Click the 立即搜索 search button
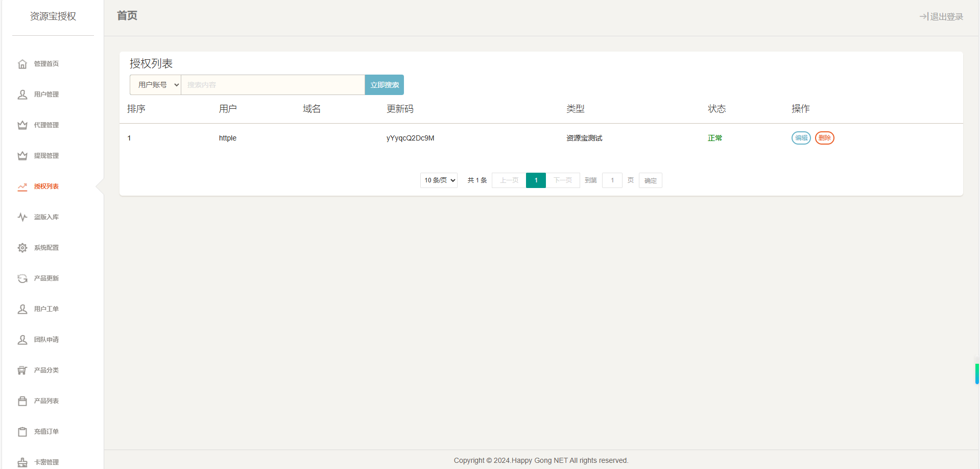Viewport: 980px width, 469px height. [384, 85]
